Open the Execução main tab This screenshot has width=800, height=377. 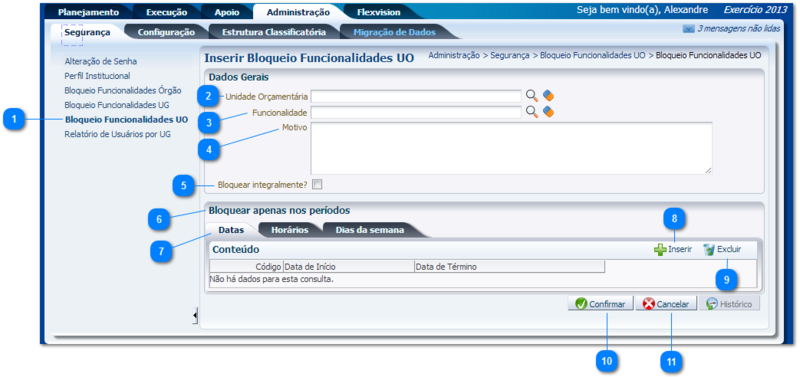pyautogui.click(x=166, y=12)
